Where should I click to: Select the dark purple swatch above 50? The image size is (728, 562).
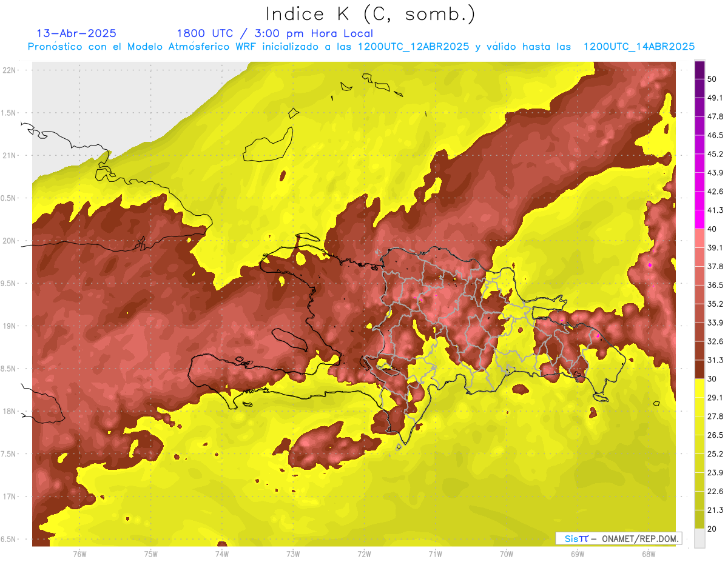pyautogui.click(x=699, y=70)
